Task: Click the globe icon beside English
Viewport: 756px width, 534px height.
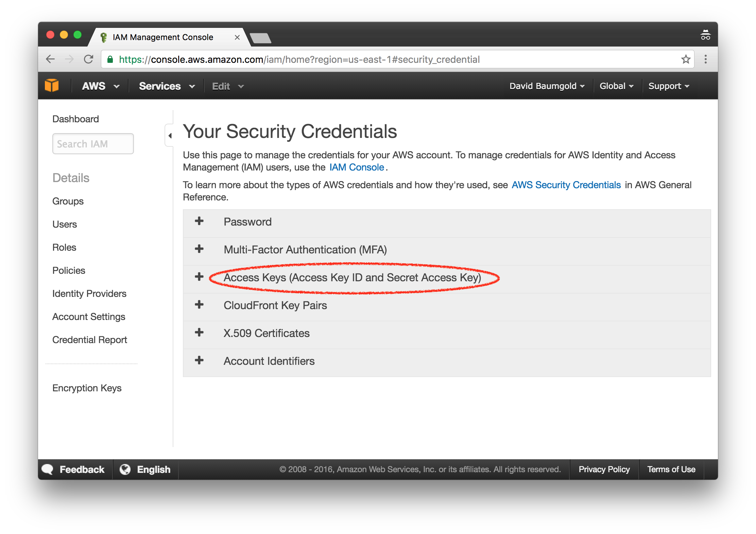Action: coord(125,469)
